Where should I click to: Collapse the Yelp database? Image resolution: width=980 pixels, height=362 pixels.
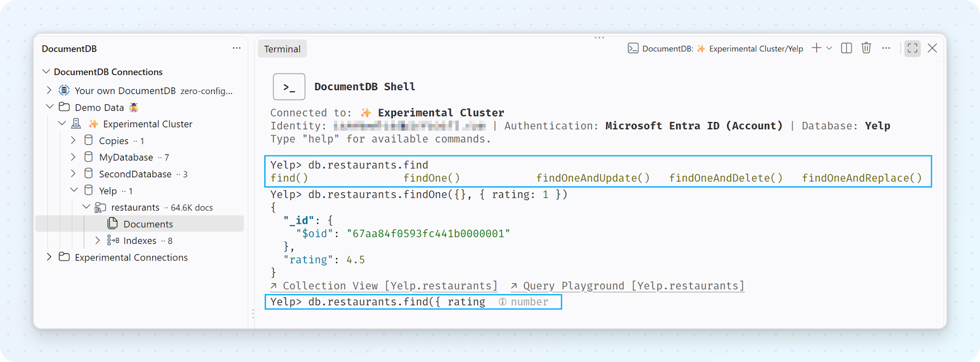click(74, 190)
